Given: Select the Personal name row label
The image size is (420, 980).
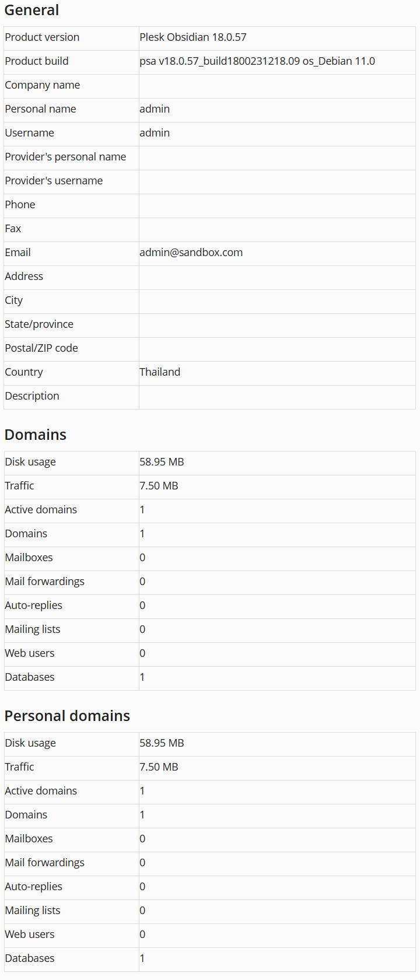Looking at the screenshot, I should pos(40,109).
